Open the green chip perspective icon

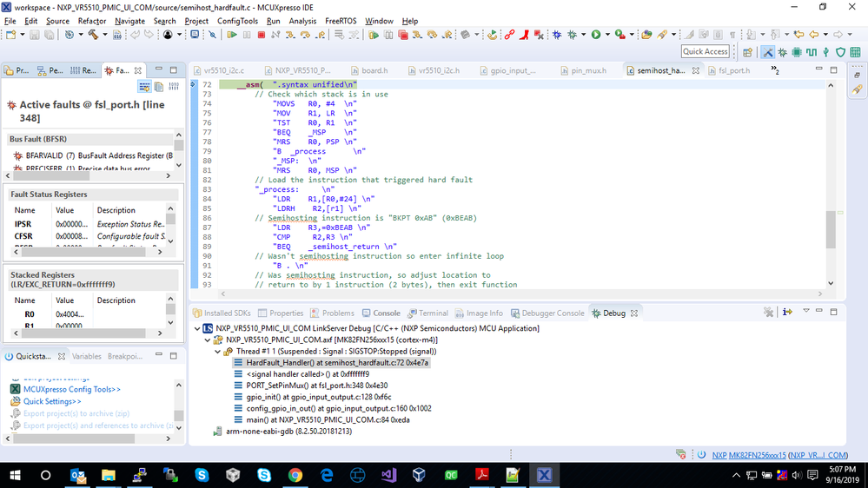point(797,53)
